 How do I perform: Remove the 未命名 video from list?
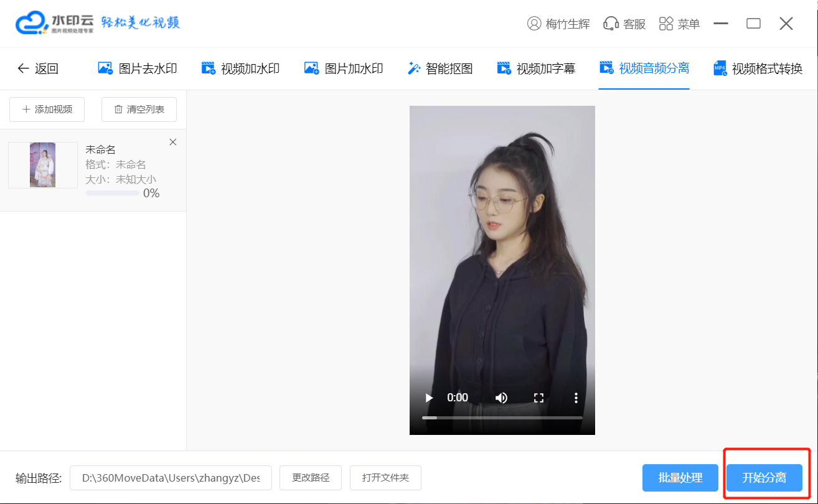click(173, 142)
